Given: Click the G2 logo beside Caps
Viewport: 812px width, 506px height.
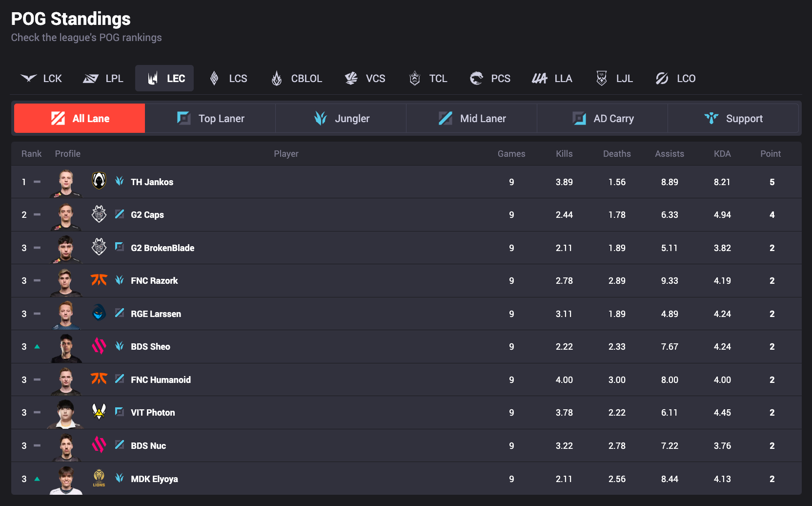Looking at the screenshot, I should click(x=99, y=214).
